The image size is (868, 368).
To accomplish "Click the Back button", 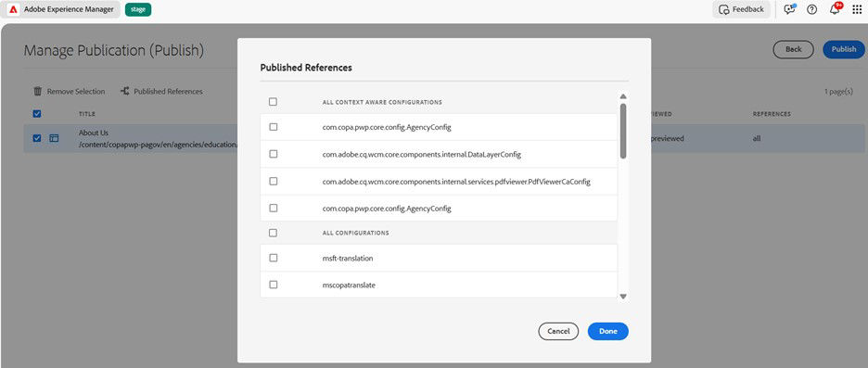I will tap(793, 49).
